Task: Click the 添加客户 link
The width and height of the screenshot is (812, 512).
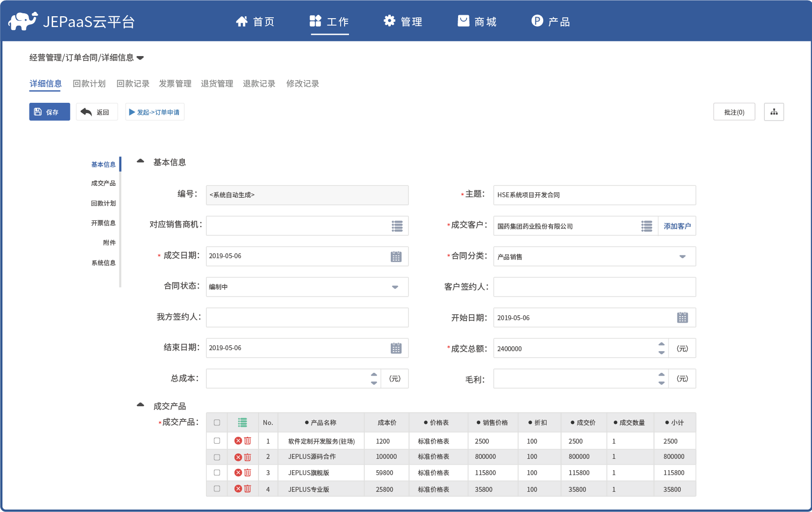Action: [x=677, y=226]
